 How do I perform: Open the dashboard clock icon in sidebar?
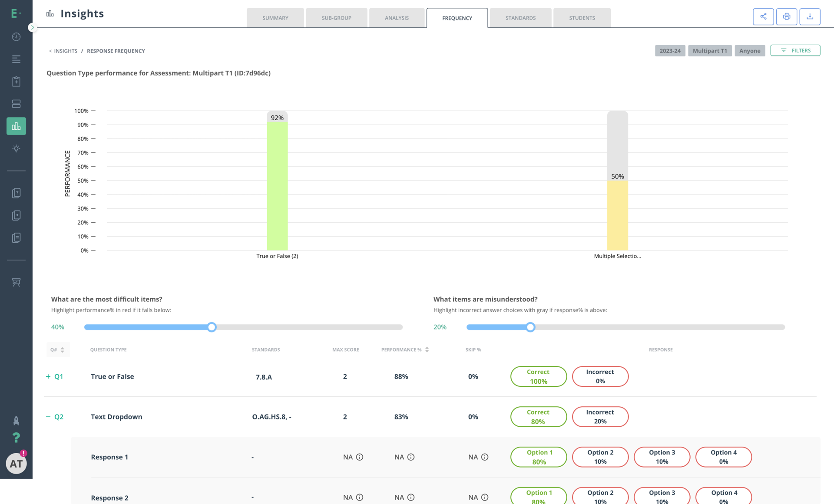point(16,37)
